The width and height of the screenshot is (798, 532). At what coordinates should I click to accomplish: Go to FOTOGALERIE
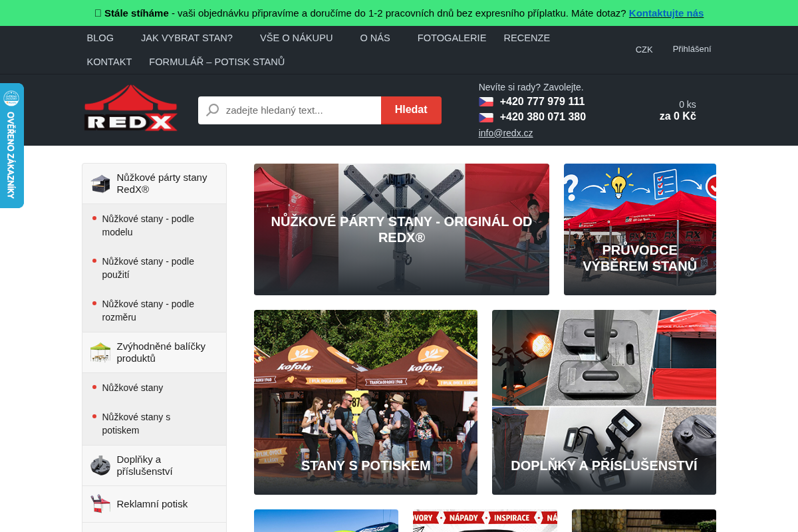pyautogui.click(x=452, y=38)
